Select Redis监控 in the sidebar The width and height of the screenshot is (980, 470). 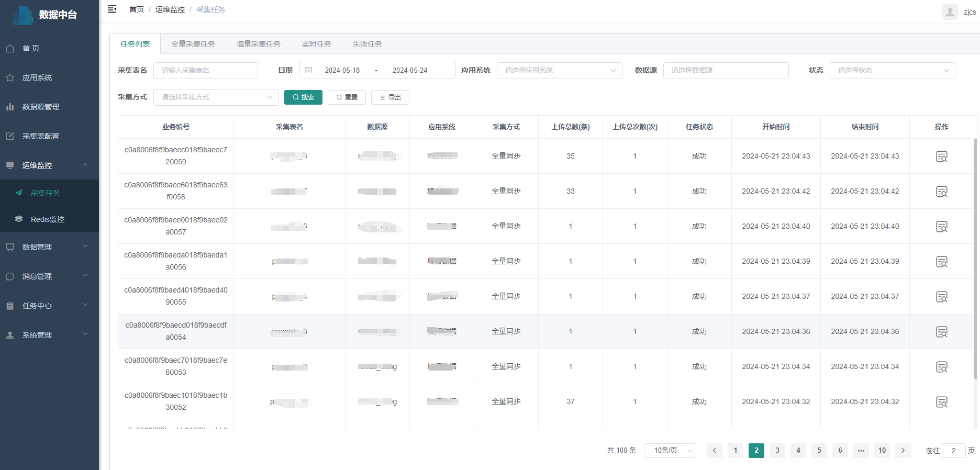47,219
